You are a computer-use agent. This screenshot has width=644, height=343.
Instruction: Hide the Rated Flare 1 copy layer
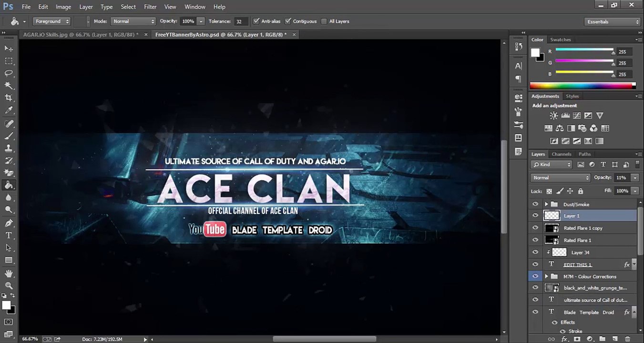coord(535,228)
